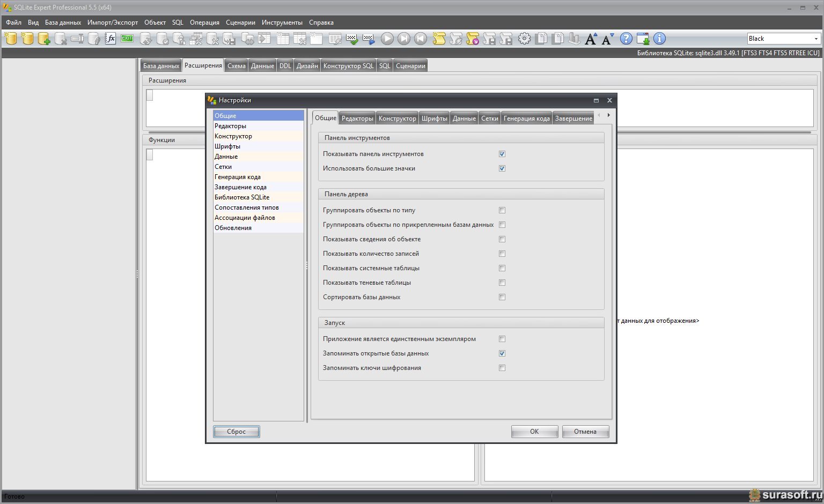Check 'Показывать системные таблицы' option
824x504 pixels.
pos(502,268)
